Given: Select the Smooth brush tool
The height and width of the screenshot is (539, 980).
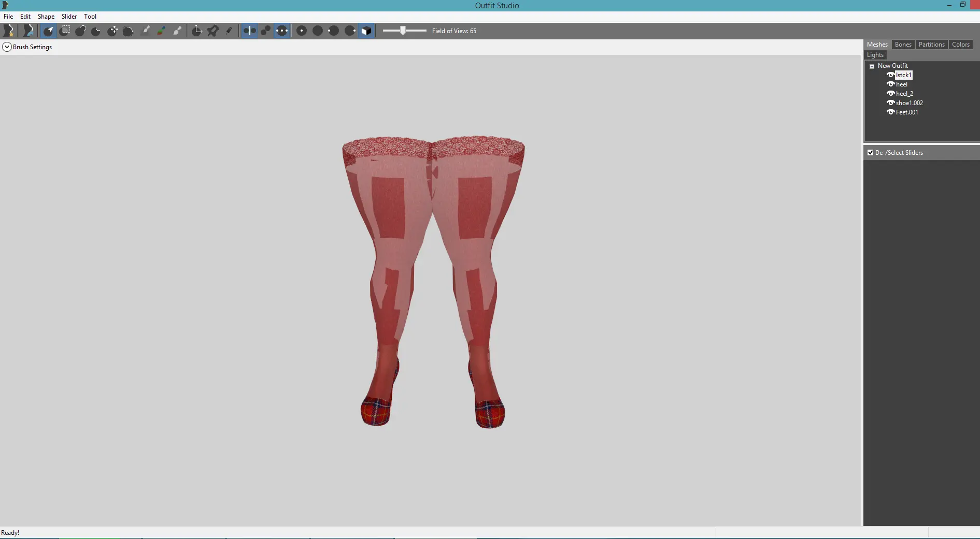Looking at the screenshot, I should click(128, 31).
